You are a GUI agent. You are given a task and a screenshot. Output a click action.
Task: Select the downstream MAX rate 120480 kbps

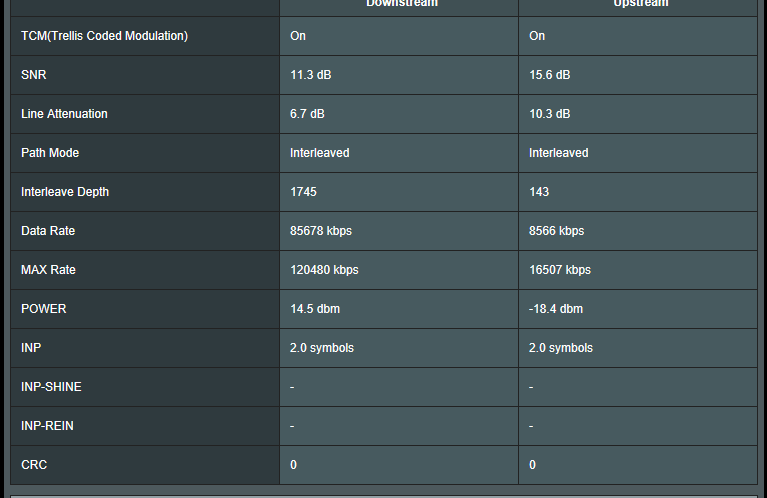pyautogui.click(x=324, y=270)
